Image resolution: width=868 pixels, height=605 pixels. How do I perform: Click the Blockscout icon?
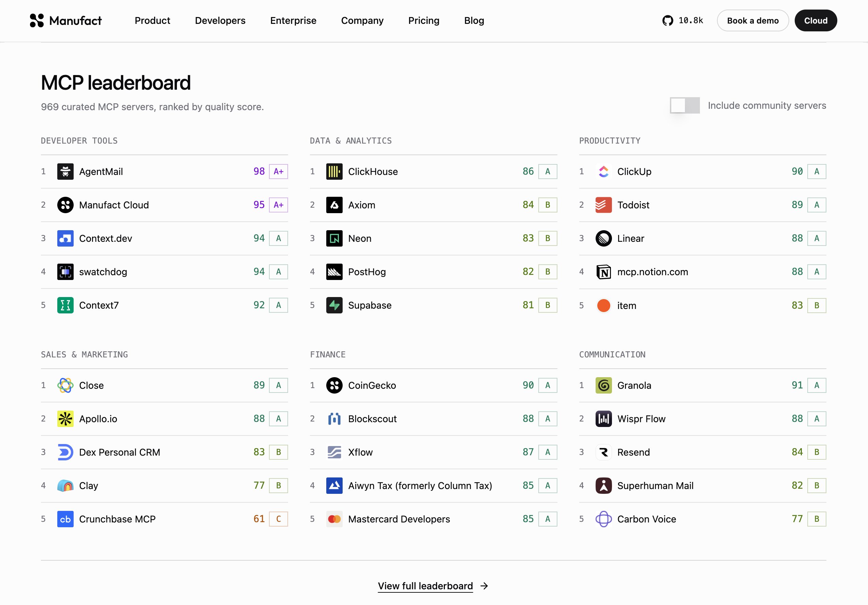click(334, 418)
